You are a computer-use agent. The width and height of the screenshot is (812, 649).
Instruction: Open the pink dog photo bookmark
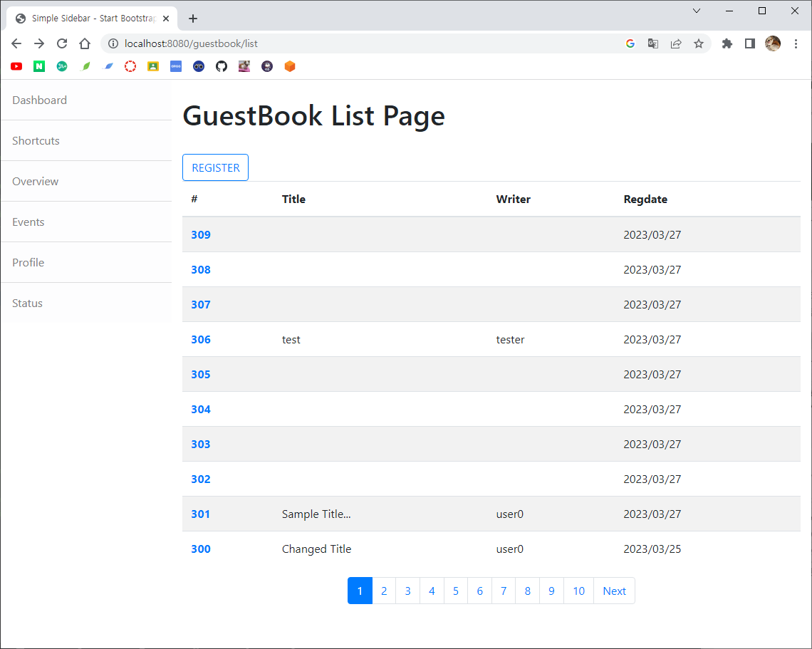click(x=244, y=66)
